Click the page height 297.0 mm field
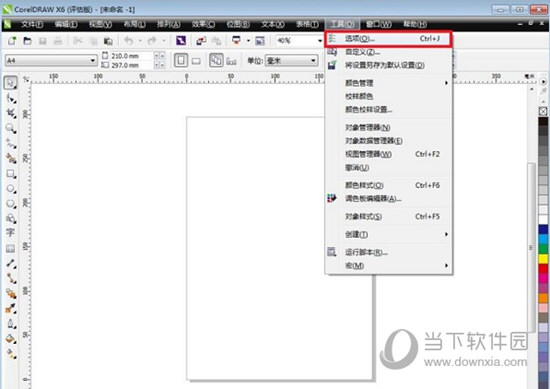The image size is (550, 389). pyautogui.click(x=132, y=65)
